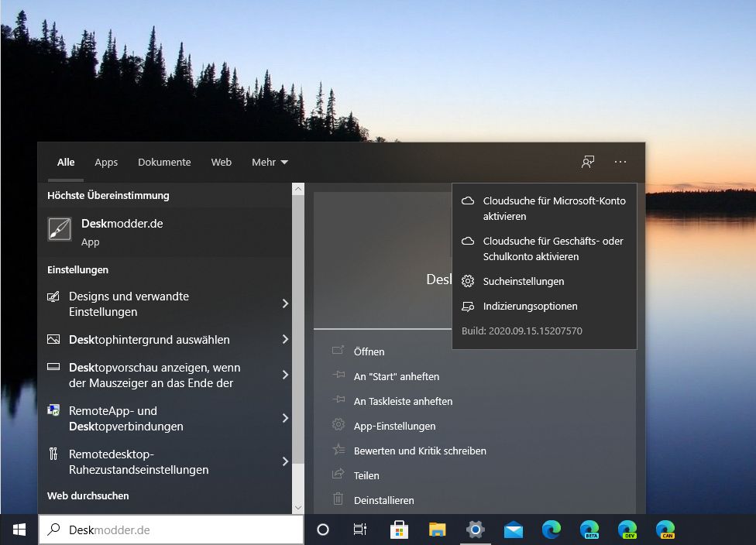Viewport: 756px width, 545px height.
Task: Switch to the Dokumente tab
Action: click(x=164, y=163)
